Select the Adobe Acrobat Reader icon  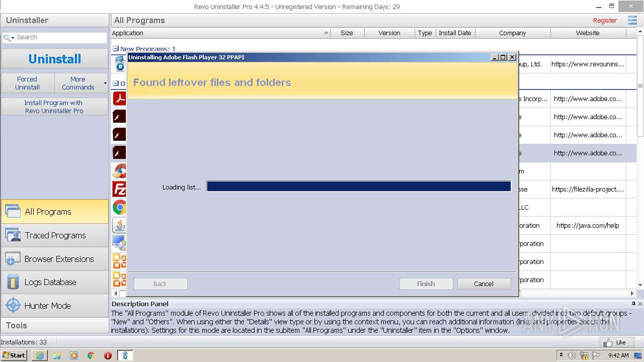(119, 98)
